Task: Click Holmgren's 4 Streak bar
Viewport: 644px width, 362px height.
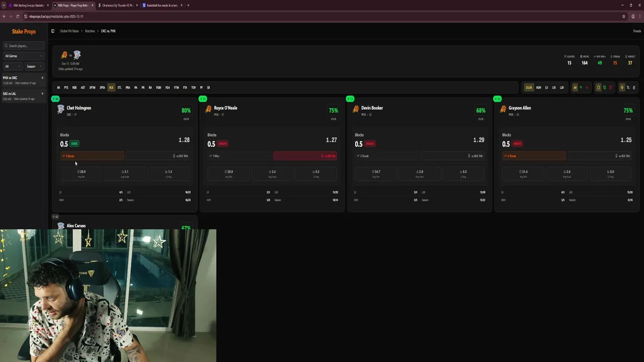Action: [x=92, y=156]
